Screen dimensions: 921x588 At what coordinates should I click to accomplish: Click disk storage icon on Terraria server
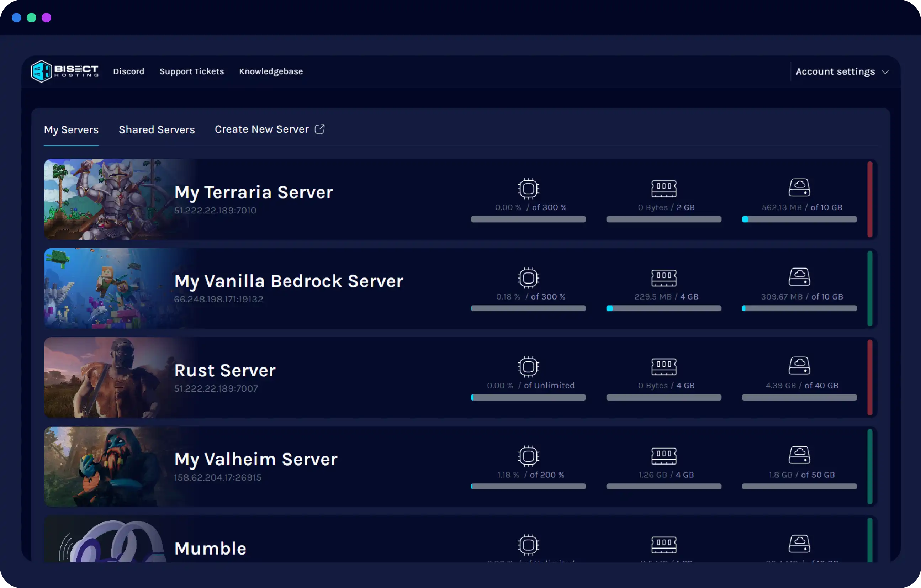point(799,188)
